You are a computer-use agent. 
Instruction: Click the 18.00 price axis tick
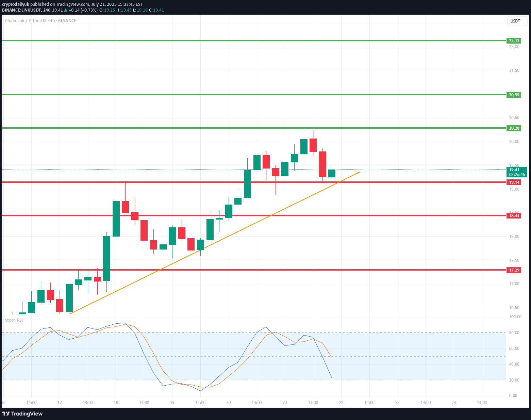[514, 237]
